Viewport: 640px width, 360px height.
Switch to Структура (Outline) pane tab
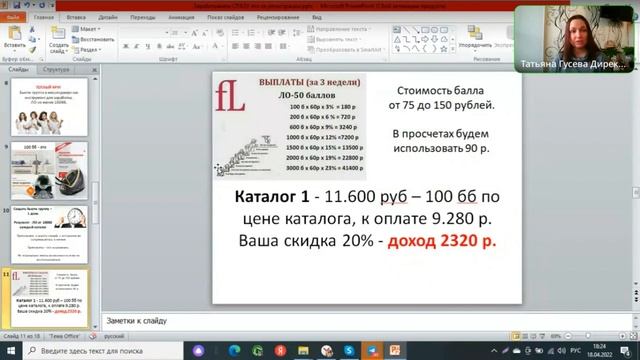coord(56,69)
